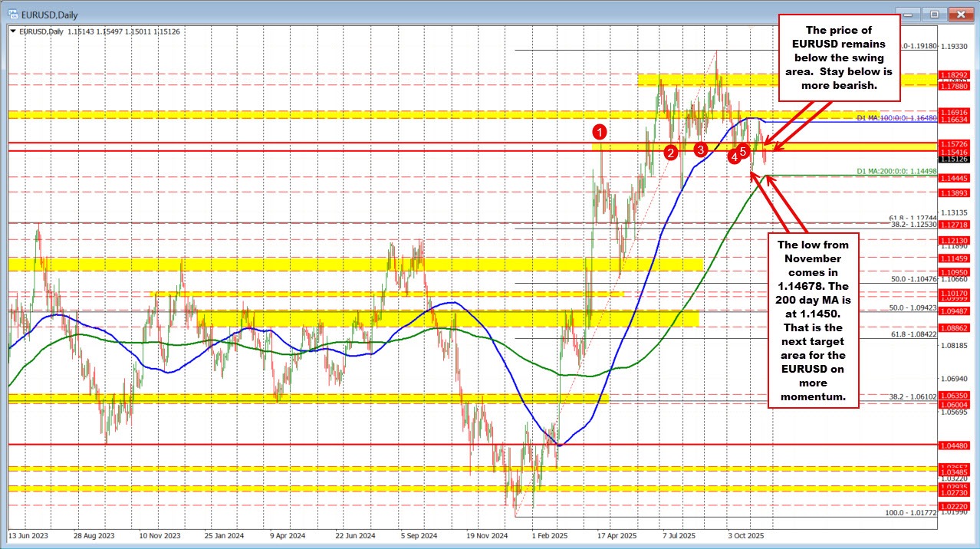Screen dimensions: 980x549
Task: Click the red 1.15726 price level label
Action: (x=953, y=143)
